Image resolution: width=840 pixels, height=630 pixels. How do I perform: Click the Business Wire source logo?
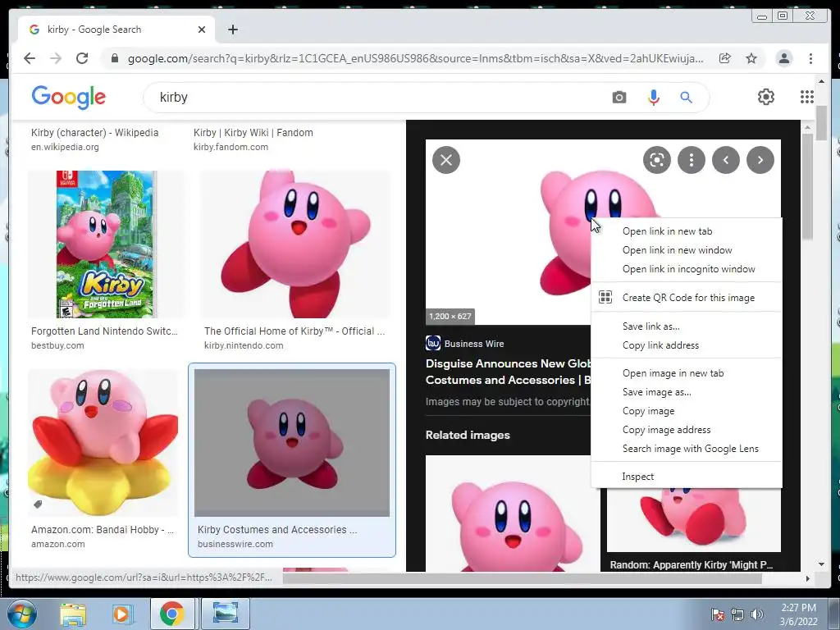click(x=433, y=343)
